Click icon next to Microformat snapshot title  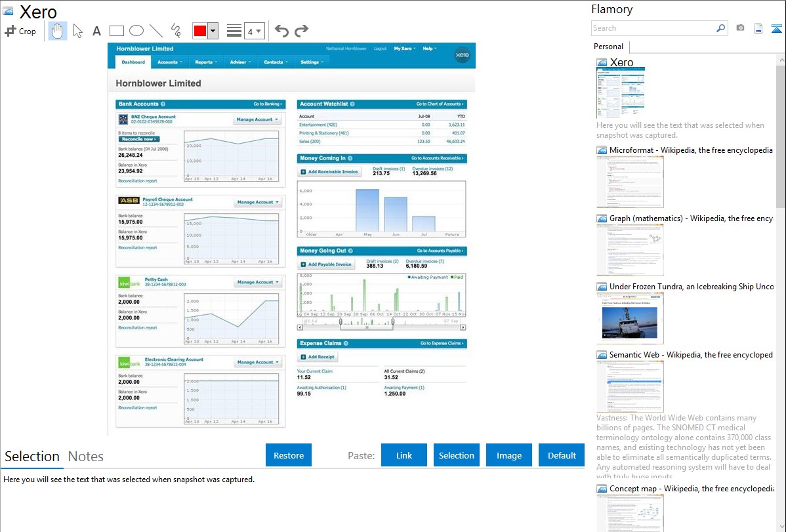click(x=602, y=150)
